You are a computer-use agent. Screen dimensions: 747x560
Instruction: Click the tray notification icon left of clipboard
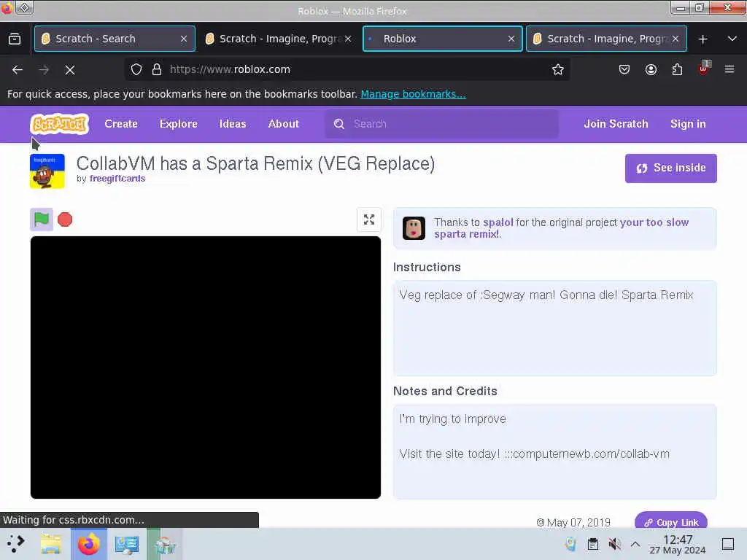point(570,544)
